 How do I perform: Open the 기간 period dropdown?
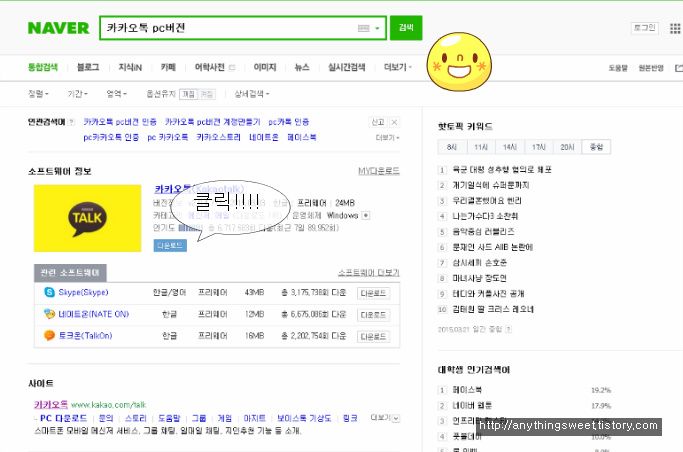tap(78, 94)
